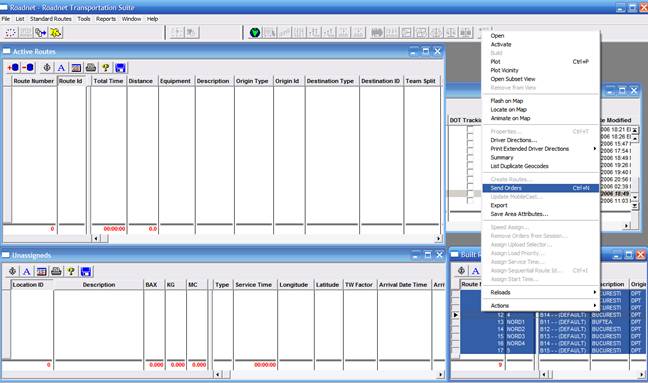Click the anchor icon in Active Routes toolbar
648x383 pixels.
coord(47,67)
